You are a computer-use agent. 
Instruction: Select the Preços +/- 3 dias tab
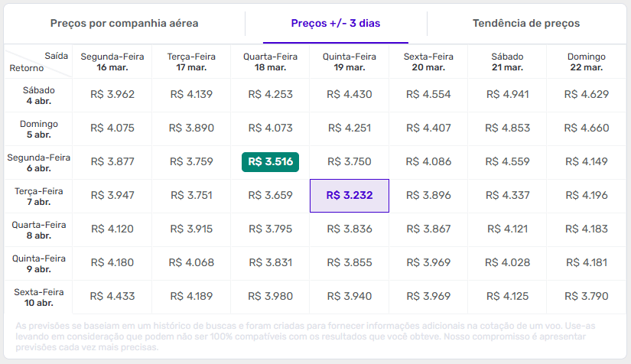pyautogui.click(x=336, y=23)
